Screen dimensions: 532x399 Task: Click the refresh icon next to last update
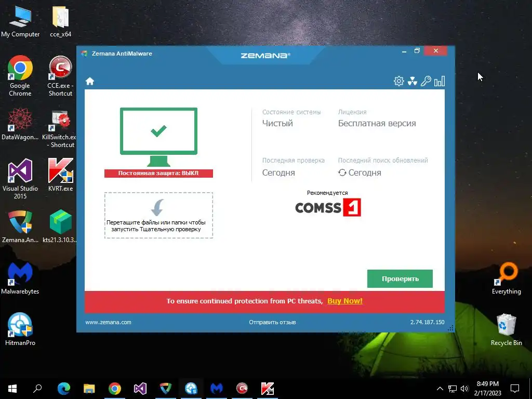(342, 172)
